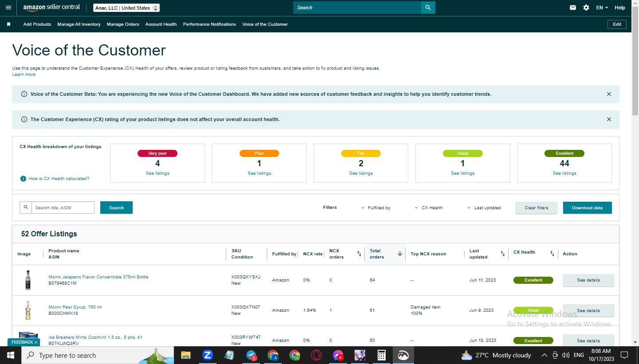Close the FEEDBACK tab
639x364 pixels.
36,342
